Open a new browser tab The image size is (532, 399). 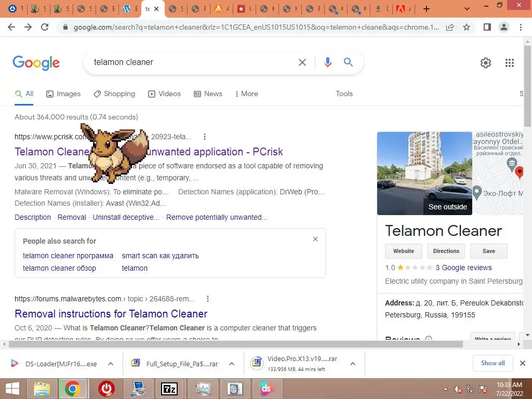point(427,9)
